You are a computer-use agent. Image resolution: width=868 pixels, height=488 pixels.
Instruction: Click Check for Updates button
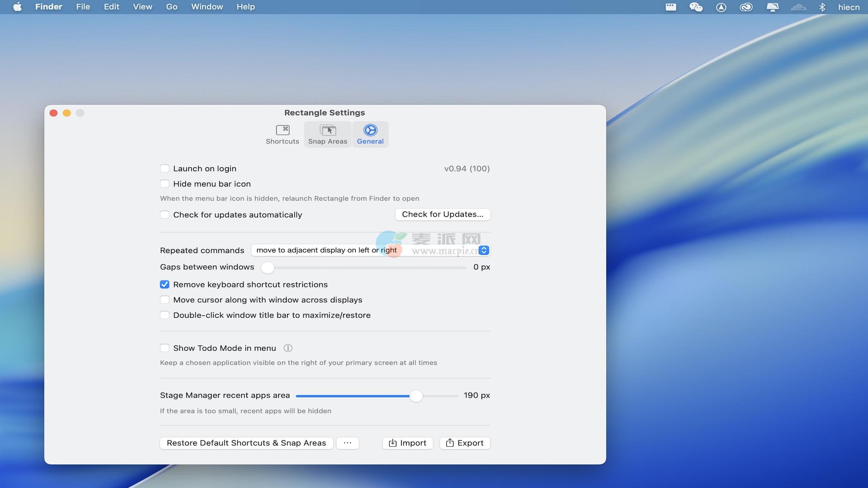(443, 215)
